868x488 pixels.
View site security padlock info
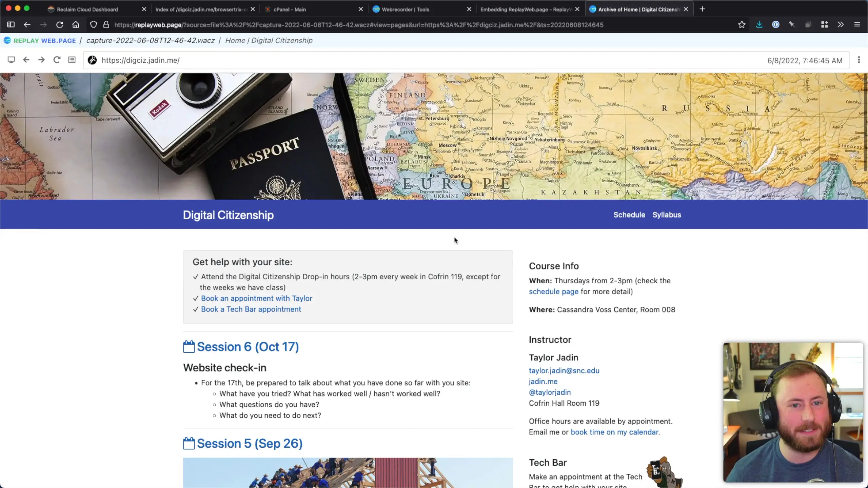coord(106,25)
